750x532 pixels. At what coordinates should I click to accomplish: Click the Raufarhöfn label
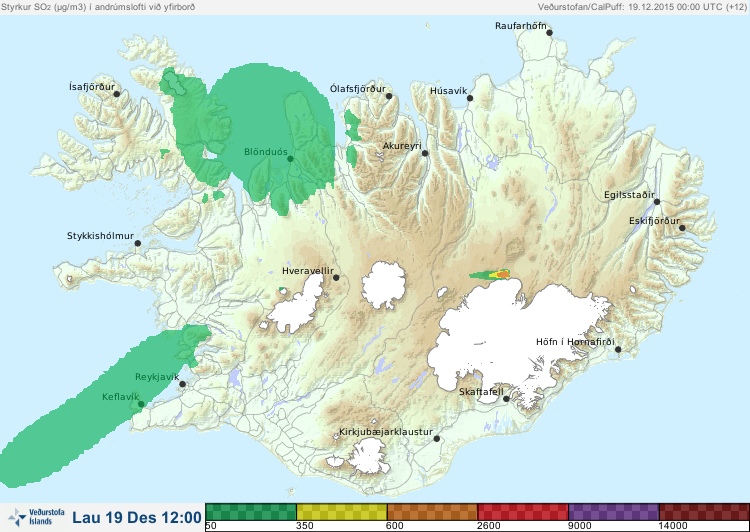(x=520, y=26)
